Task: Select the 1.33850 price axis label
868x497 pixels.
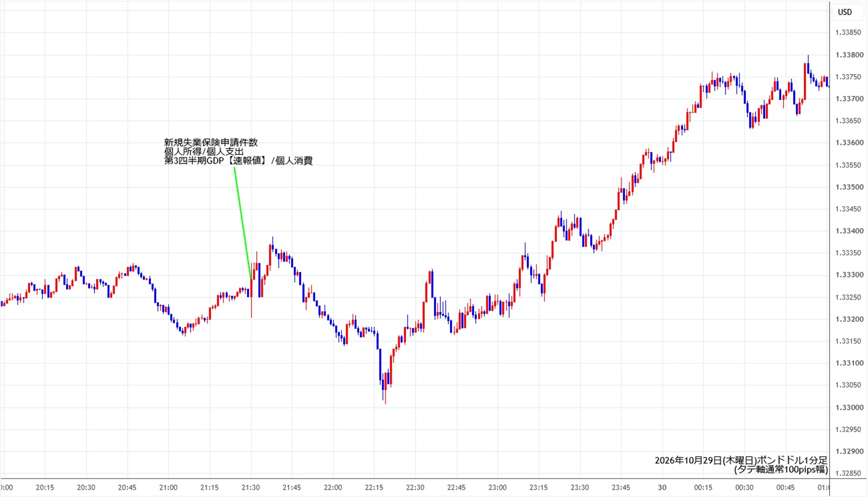Action: pos(848,33)
